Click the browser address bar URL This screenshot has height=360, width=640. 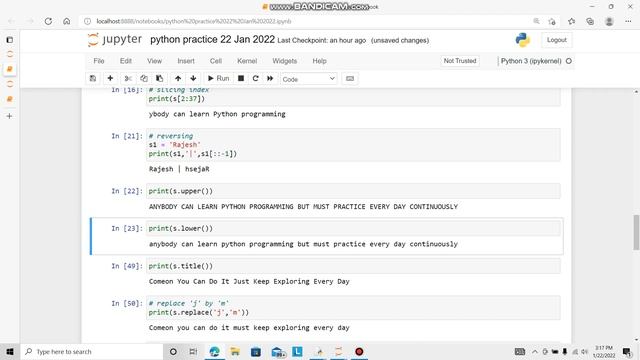tap(194, 21)
